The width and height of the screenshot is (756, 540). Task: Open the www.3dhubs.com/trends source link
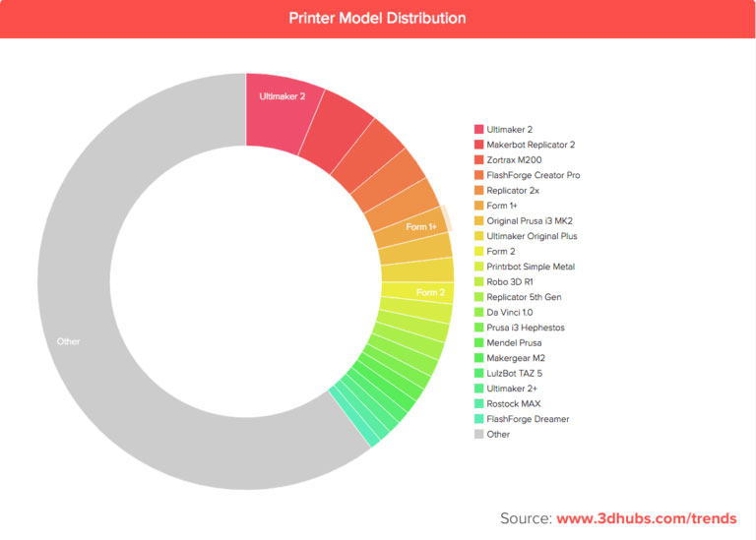[x=646, y=518]
